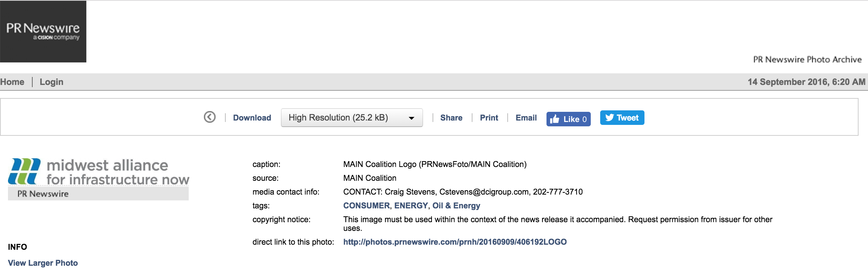
Task: Click the Share link
Action: 451,118
